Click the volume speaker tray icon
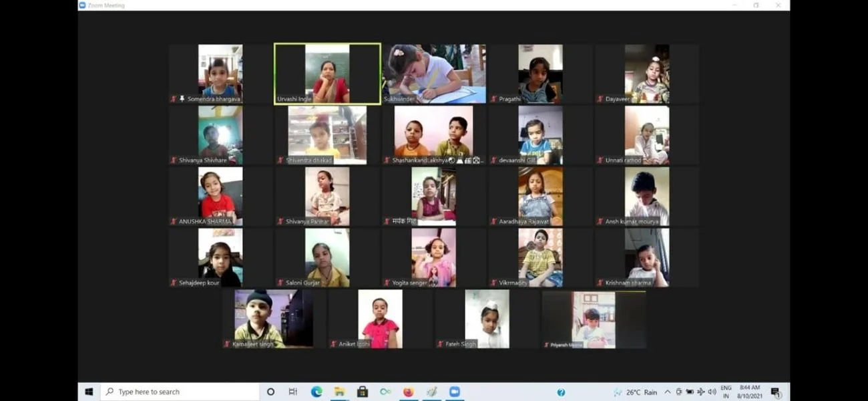868x401 pixels. coord(712,392)
